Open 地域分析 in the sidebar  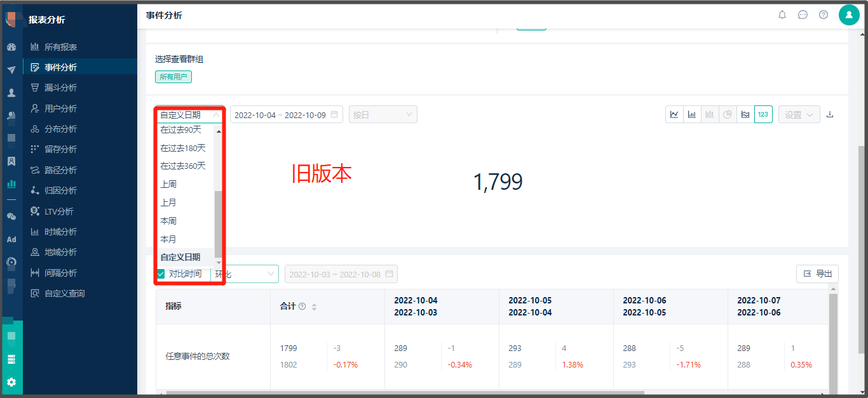coord(79,252)
